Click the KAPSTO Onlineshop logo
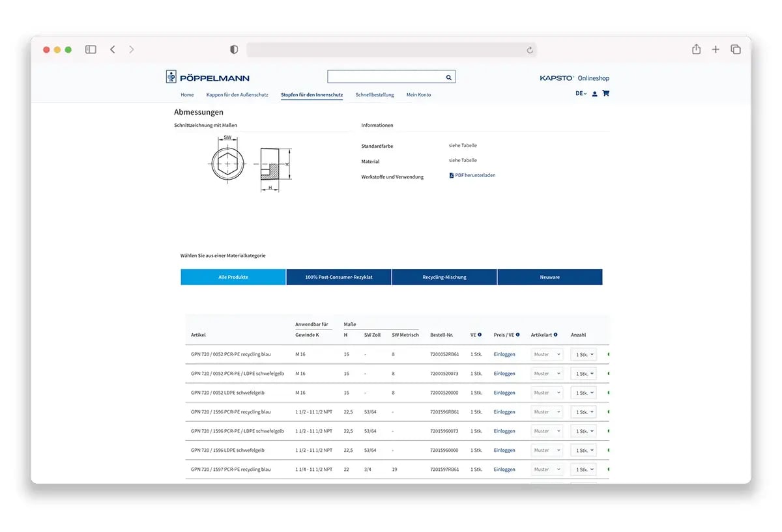 pos(575,78)
